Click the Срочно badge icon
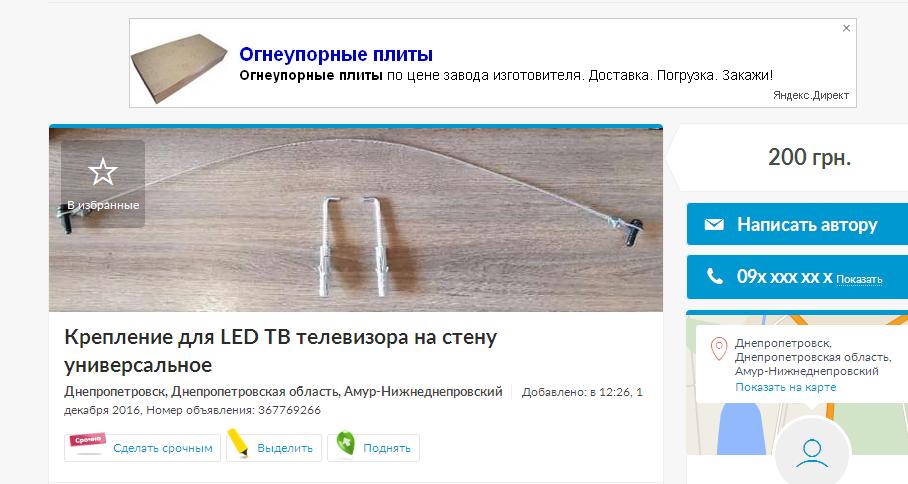Image resolution: width=908 pixels, height=484 pixels. [x=88, y=443]
